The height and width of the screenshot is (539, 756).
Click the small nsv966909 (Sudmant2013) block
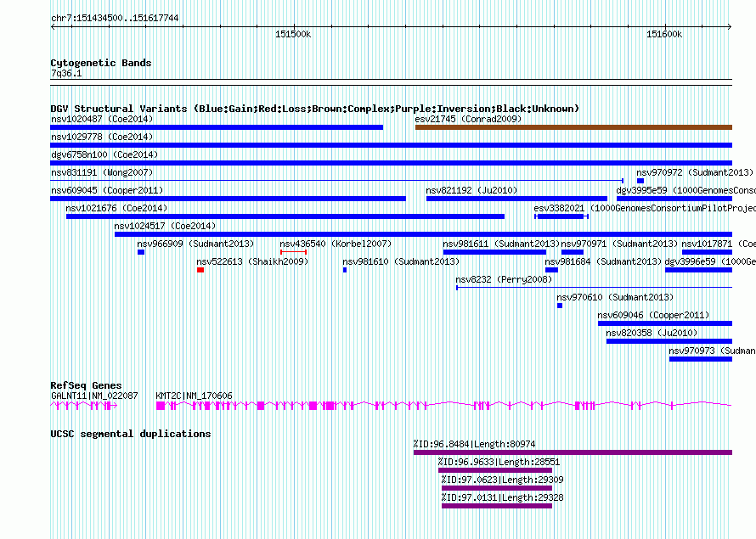[141, 252]
